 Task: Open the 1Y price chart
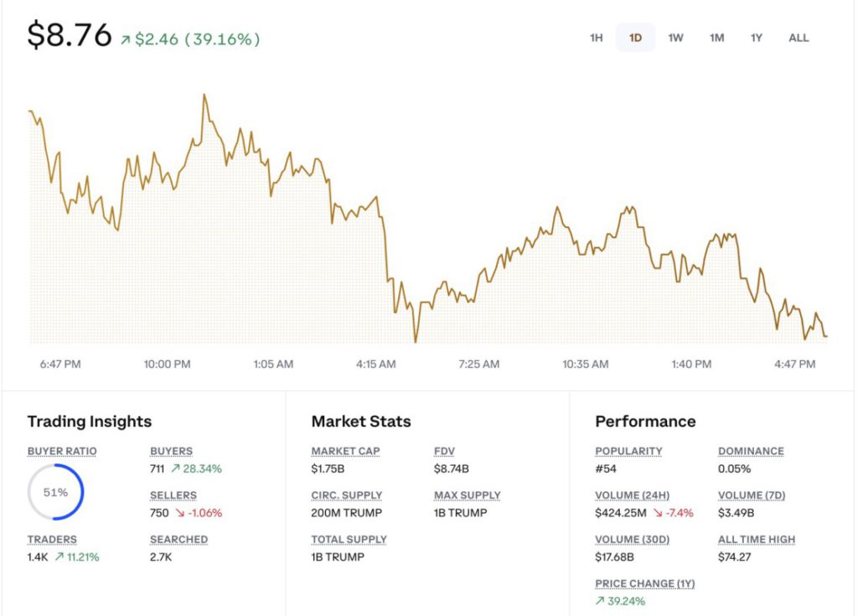coord(756,38)
